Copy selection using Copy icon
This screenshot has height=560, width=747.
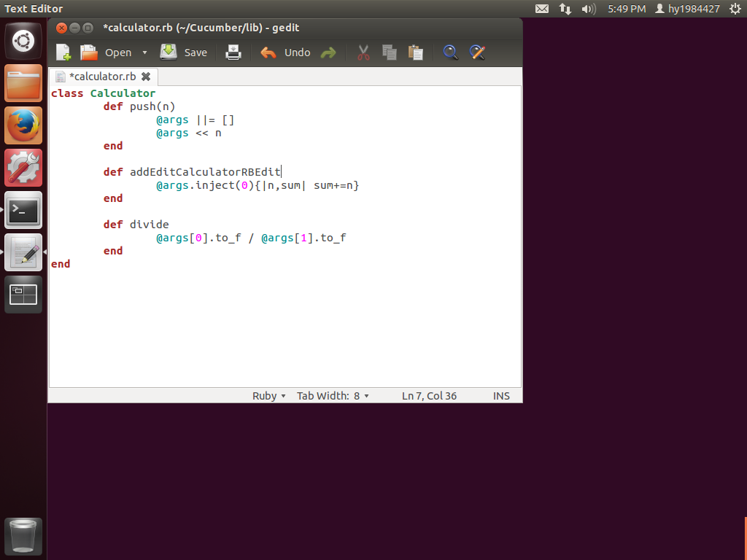(x=390, y=52)
